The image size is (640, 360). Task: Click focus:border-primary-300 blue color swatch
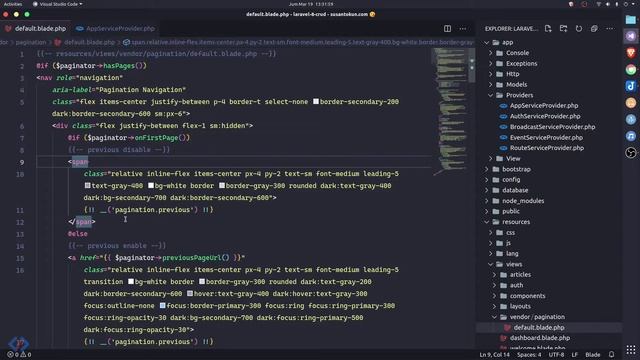[x=162, y=306]
